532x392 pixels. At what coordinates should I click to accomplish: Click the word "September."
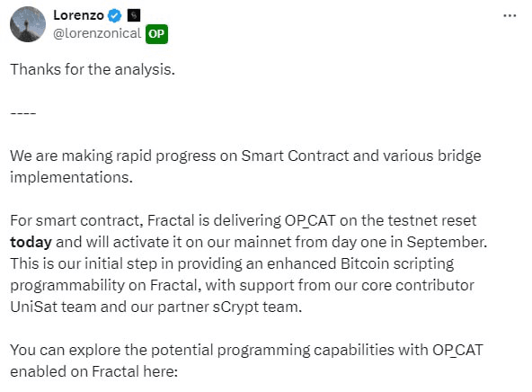pyautogui.click(x=447, y=243)
